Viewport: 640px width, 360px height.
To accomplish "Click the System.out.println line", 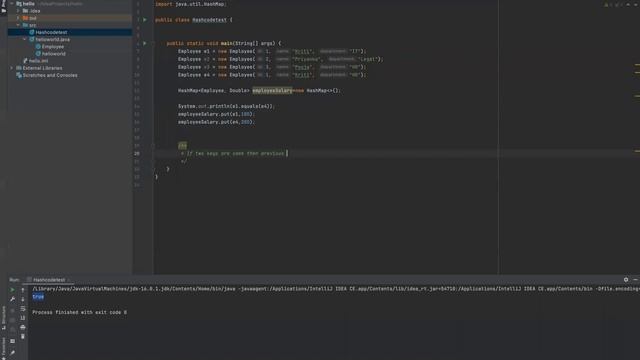I will (226, 106).
